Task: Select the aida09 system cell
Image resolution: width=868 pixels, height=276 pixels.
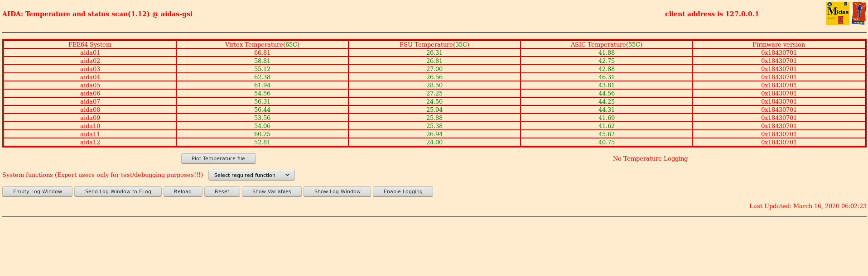Action: pos(90,118)
